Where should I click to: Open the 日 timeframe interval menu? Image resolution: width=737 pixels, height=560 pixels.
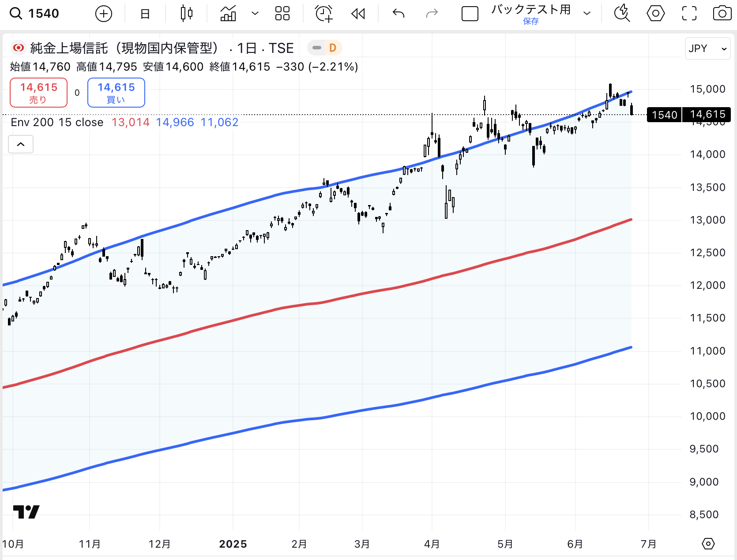click(x=145, y=14)
